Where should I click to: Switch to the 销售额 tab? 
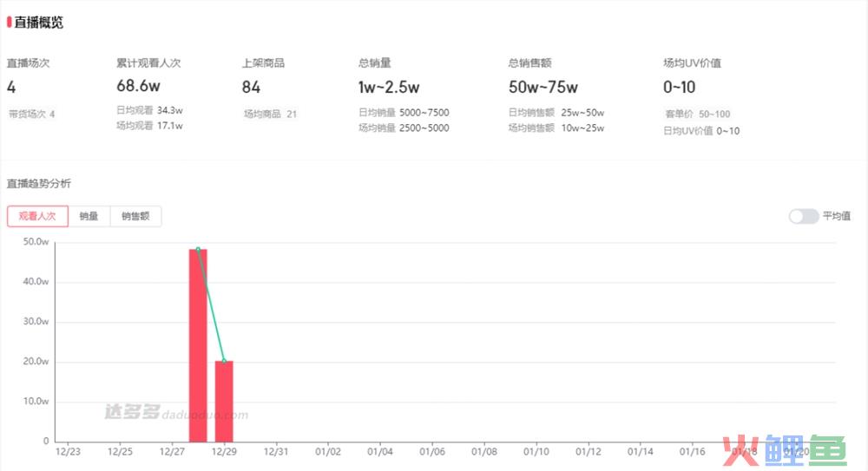(x=135, y=216)
